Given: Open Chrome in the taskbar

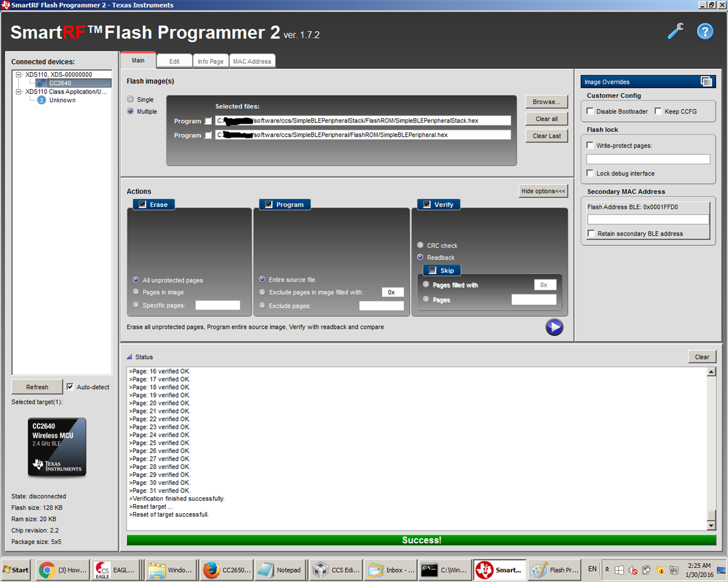Looking at the screenshot, I should 62,570.
